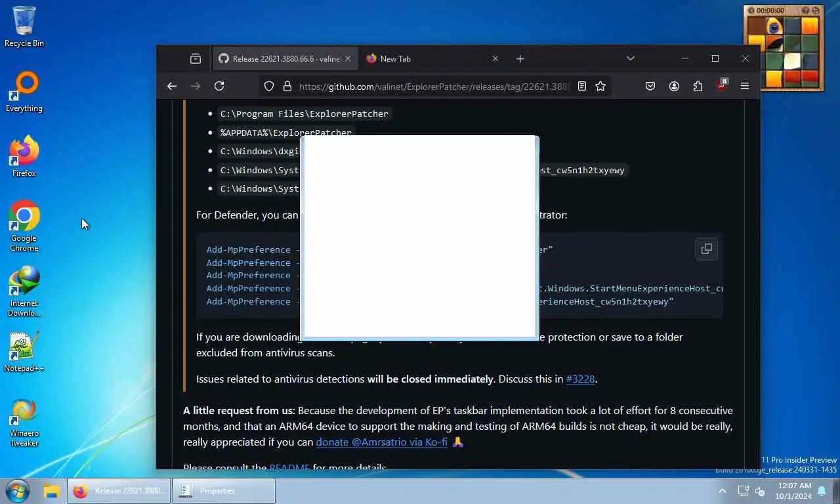Close the New Tab tab
The image size is (840, 504).
(x=495, y=58)
